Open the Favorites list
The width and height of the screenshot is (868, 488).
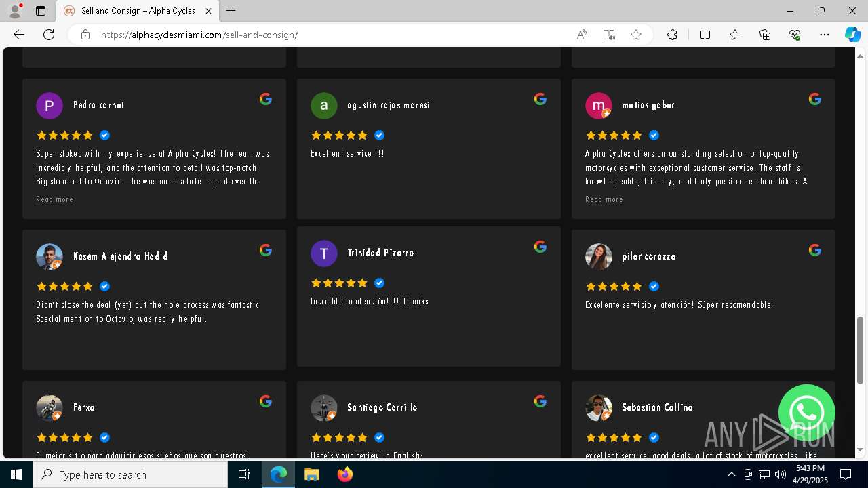click(735, 35)
